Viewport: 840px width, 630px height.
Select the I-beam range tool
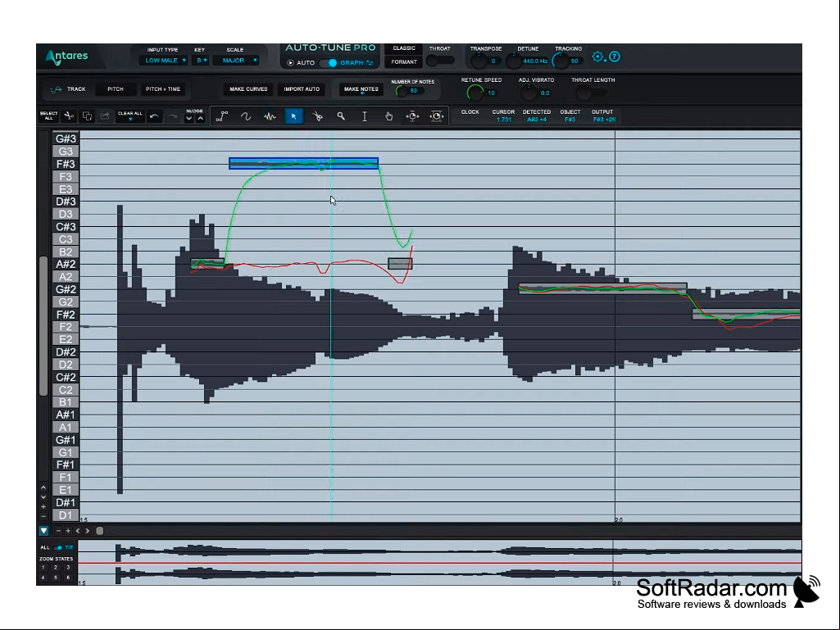tap(365, 116)
